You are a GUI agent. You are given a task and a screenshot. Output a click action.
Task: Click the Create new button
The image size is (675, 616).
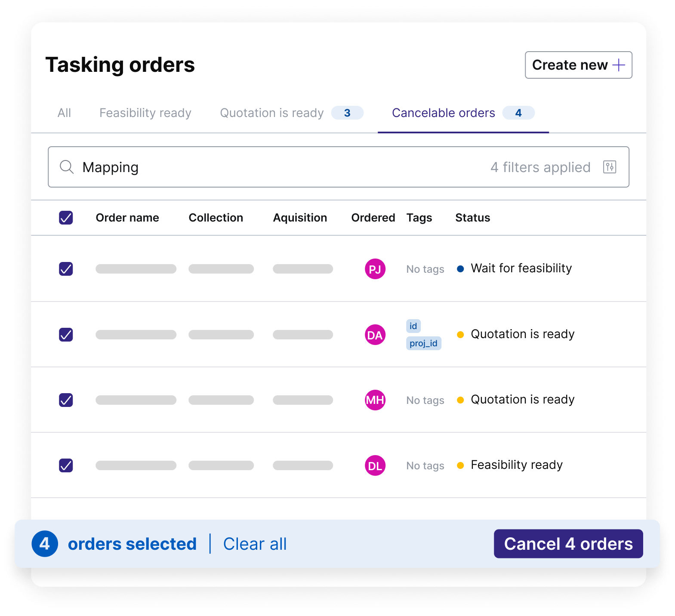pyautogui.click(x=578, y=65)
